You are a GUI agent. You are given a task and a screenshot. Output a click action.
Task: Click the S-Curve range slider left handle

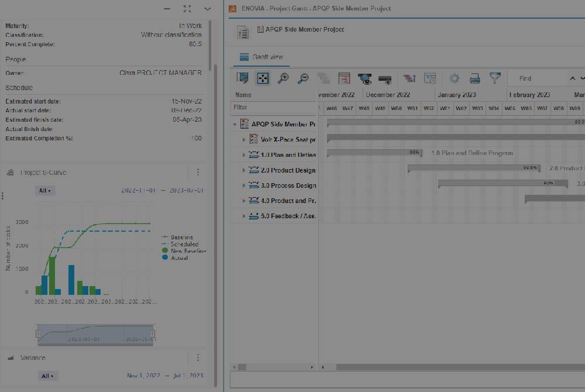click(x=38, y=333)
